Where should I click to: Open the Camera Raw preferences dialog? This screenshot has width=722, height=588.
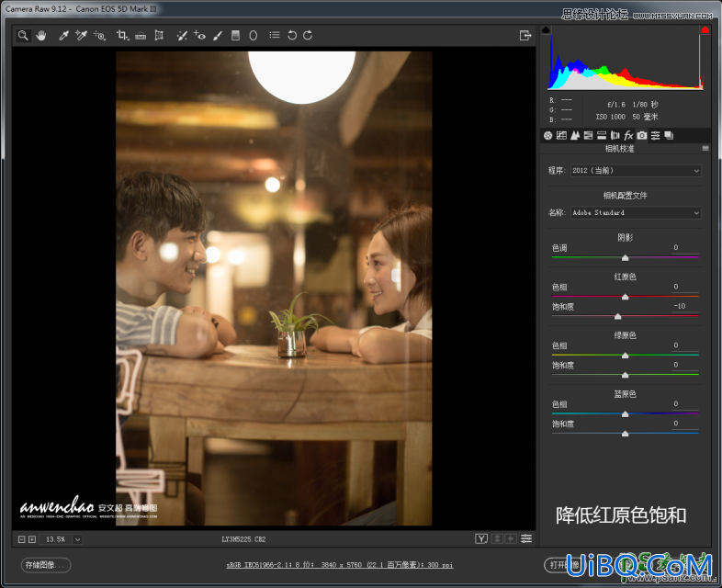pos(275,35)
